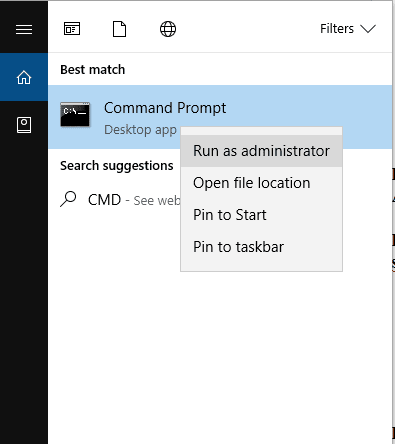Open the Filters dropdown label
The image size is (395, 448).
337,29
